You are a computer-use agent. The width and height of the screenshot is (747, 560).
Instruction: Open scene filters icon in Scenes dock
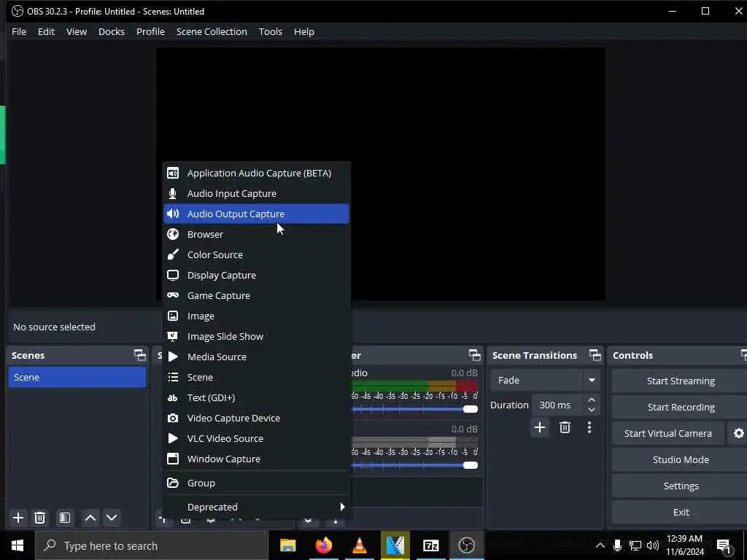[65, 518]
